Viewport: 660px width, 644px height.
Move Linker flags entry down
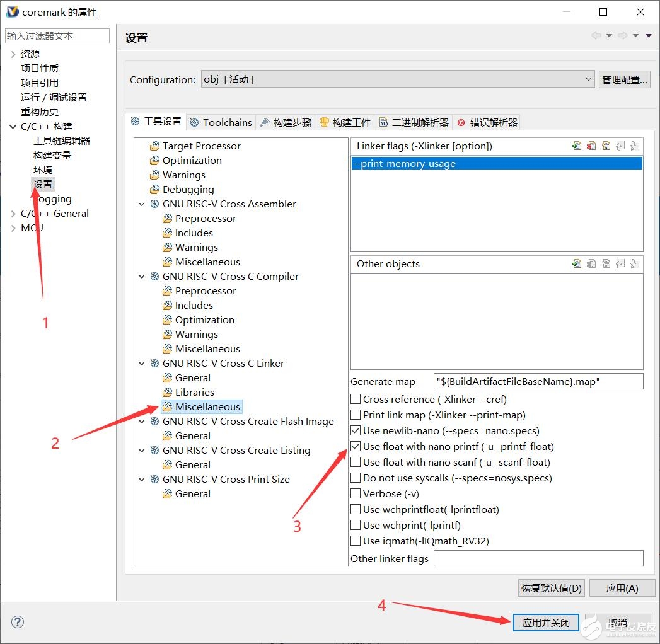635,146
